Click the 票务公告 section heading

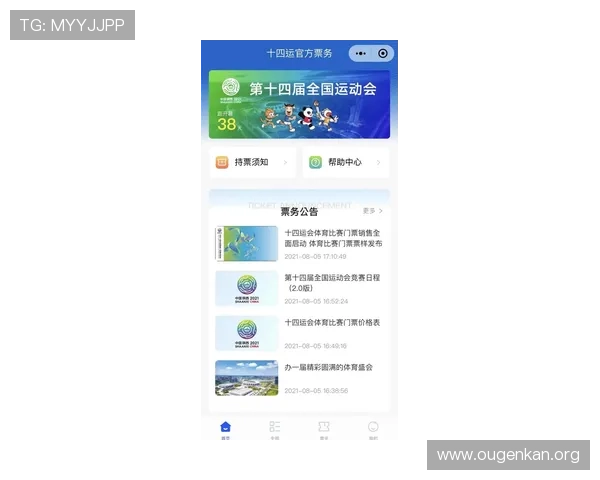click(299, 212)
